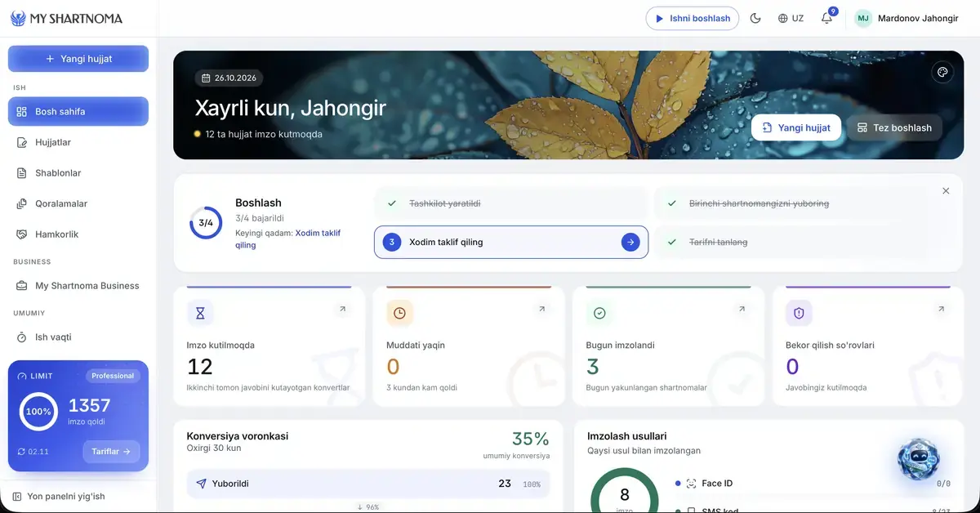Open My Shartnoma Business
This screenshot has width=980, height=513.
[x=78, y=286]
